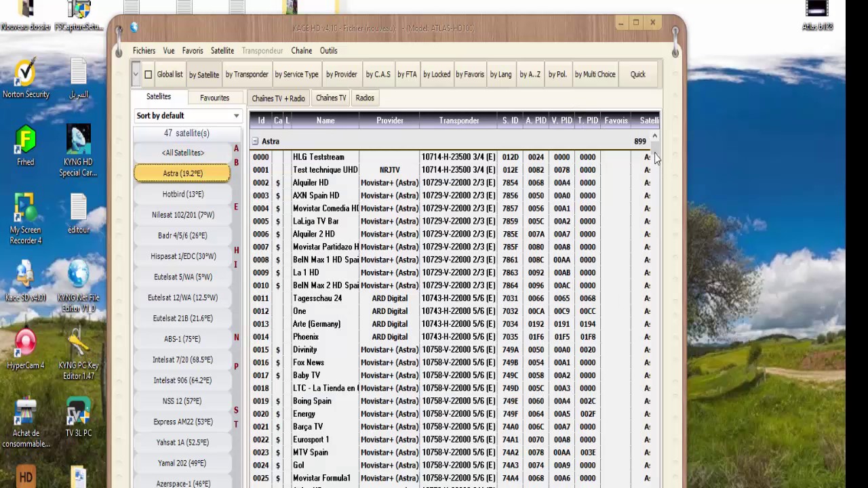Open the Vue menu
This screenshot has width=868, height=488.
point(169,51)
